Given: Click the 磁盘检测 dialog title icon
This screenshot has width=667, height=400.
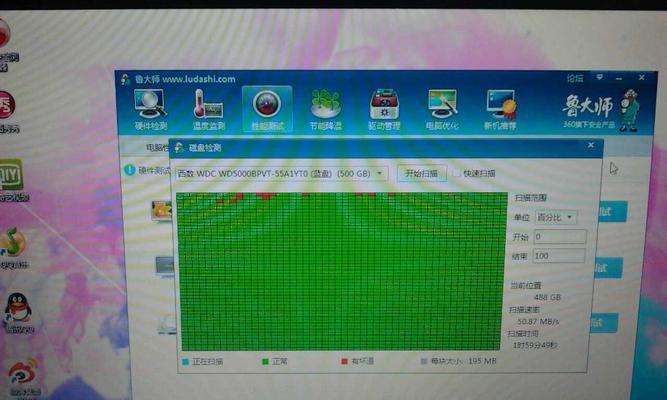Looking at the screenshot, I should [x=179, y=147].
